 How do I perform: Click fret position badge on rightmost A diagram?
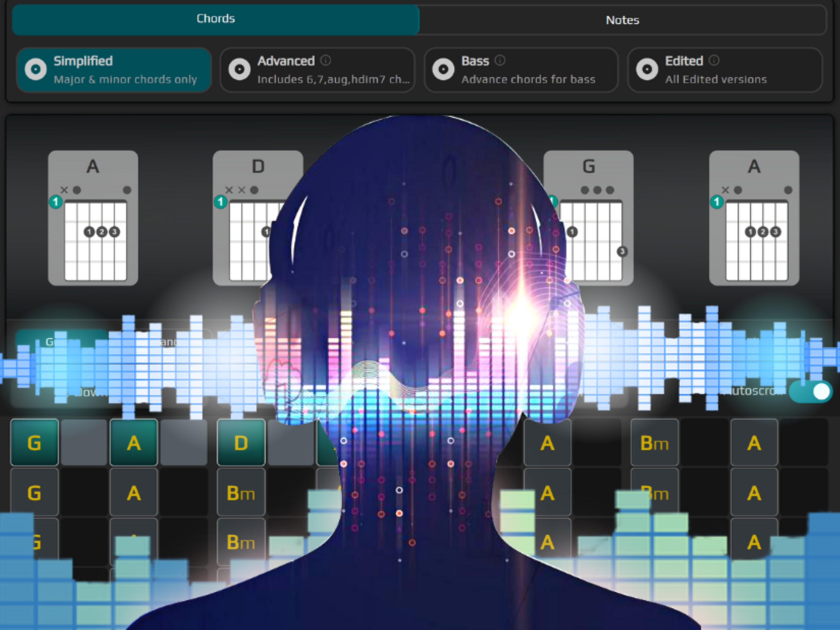pos(717,202)
